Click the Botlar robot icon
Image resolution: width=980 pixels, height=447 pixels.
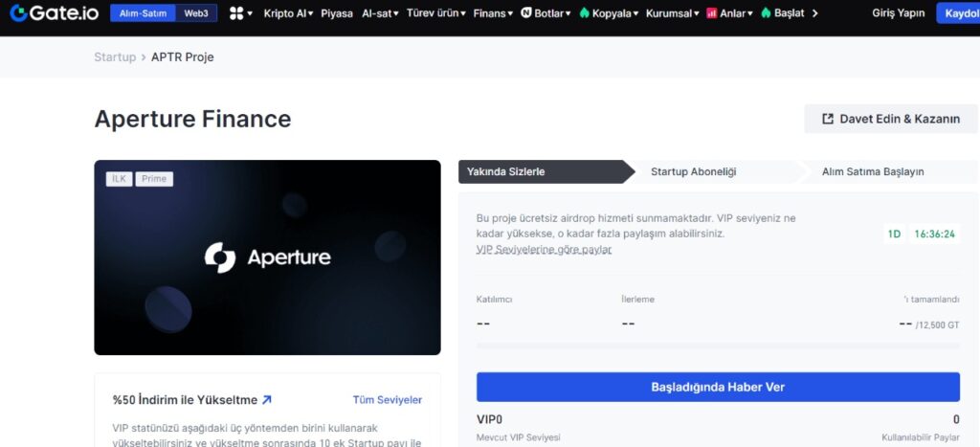coord(525,13)
